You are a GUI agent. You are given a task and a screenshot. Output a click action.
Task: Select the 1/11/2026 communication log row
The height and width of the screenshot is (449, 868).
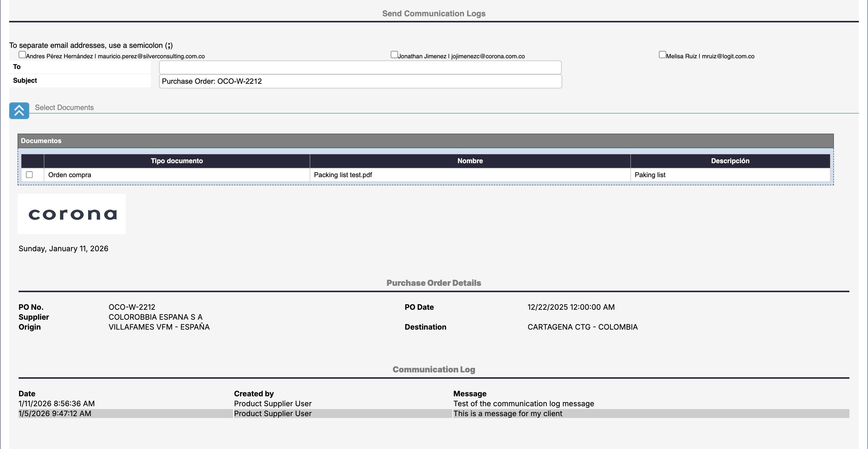[57, 403]
